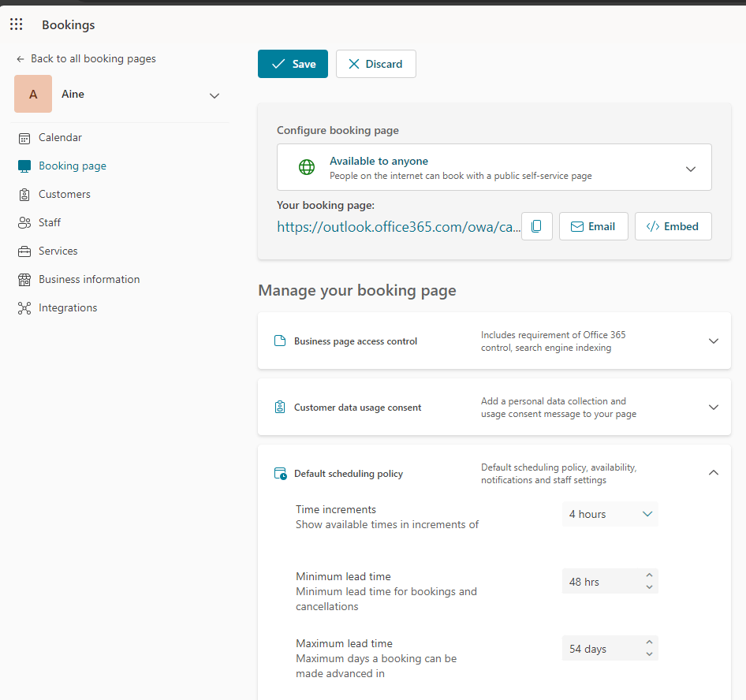Click the Business information storefront icon
The image size is (746, 700).
tap(24, 280)
